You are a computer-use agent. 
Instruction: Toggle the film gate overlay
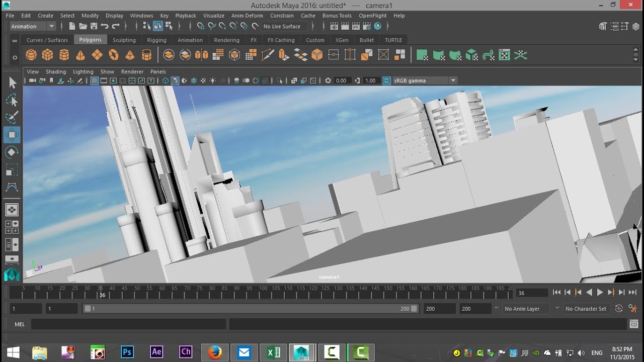click(x=104, y=80)
